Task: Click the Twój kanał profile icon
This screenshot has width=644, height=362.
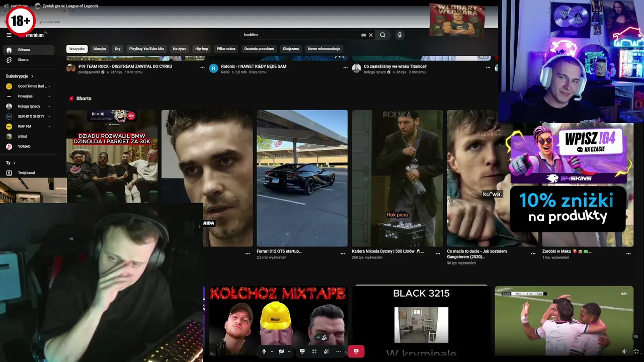Action: coord(9,173)
